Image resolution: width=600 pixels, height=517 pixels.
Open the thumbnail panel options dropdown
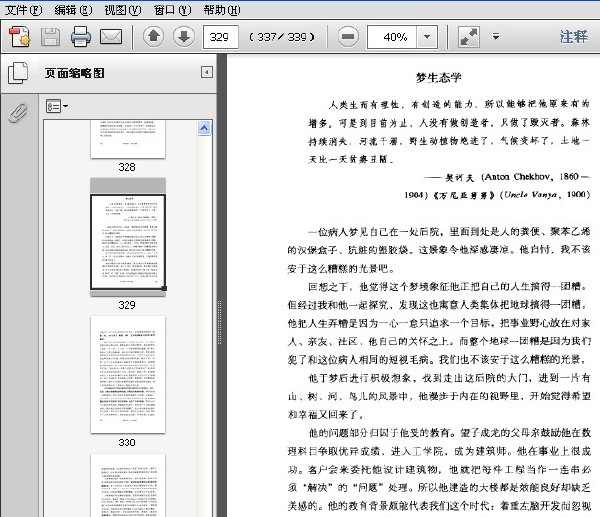pyautogui.click(x=57, y=106)
